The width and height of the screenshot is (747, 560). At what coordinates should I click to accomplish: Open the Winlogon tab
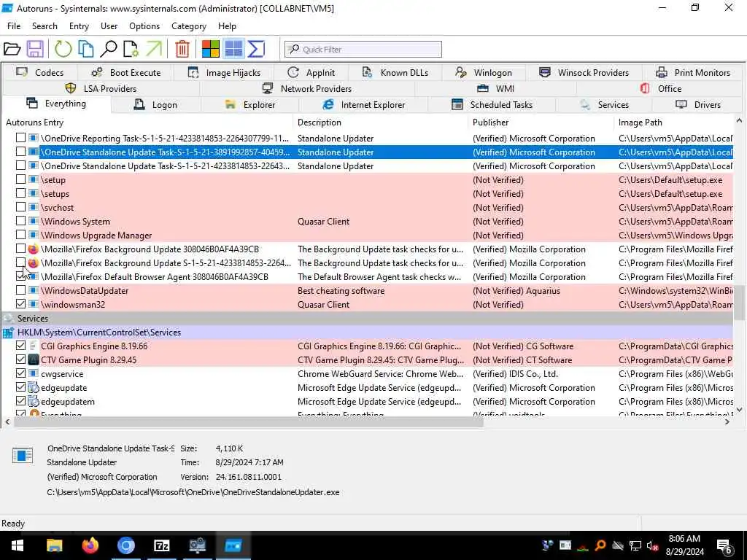484,72
